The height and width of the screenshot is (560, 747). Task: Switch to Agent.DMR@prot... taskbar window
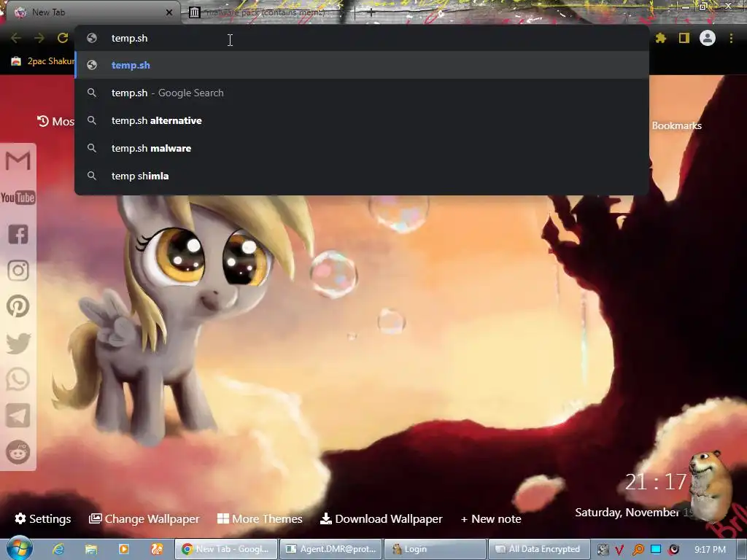[x=331, y=549]
